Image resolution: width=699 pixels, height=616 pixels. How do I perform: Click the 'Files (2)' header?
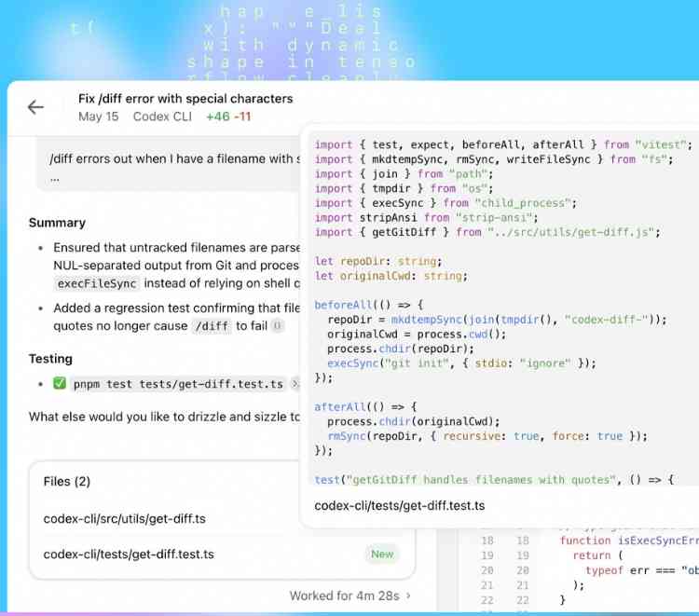pos(67,482)
